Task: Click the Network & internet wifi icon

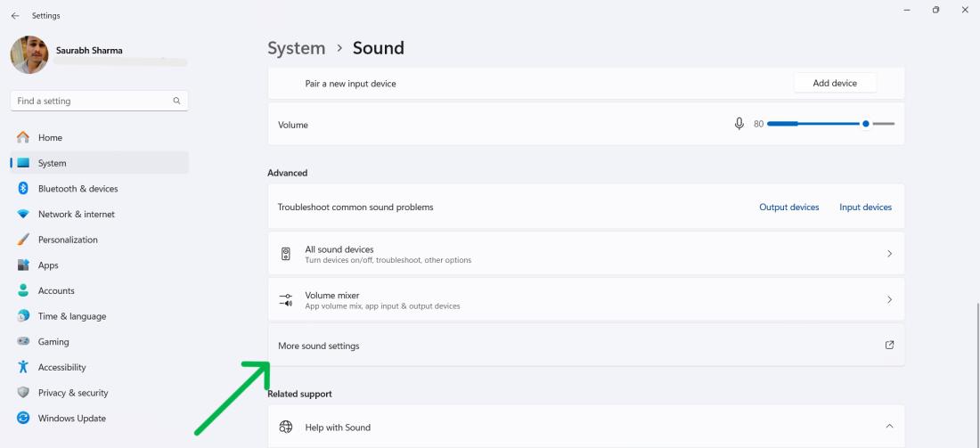Action: (x=23, y=215)
